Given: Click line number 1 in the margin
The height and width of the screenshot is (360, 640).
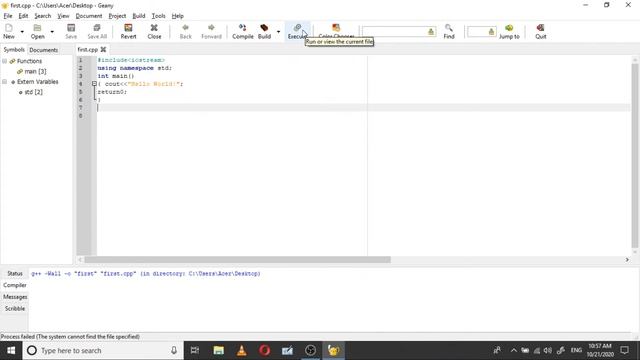Looking at the screenshot, I should 80,60.
